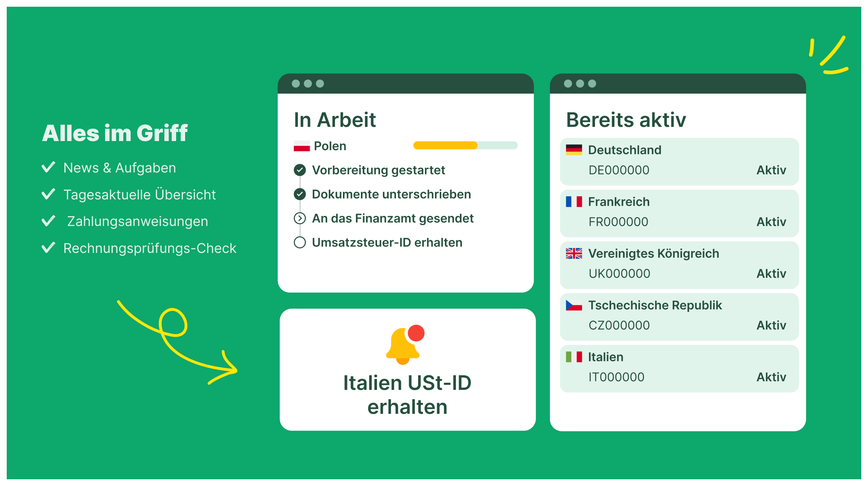Click the notification bell icon
The height and width of the screenshot is (486, 868).
402,346
